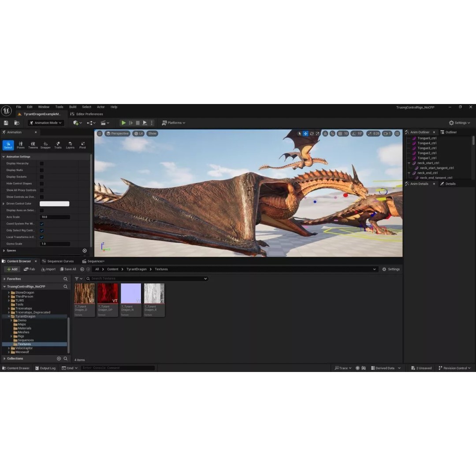Open the Content Drawer
Viewport: 476px width, 476px height.
coord(16,368)
